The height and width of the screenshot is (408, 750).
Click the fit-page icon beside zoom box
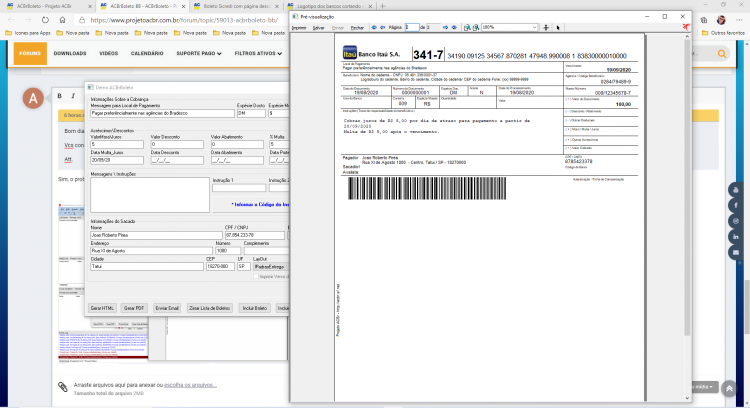[546, 27]
